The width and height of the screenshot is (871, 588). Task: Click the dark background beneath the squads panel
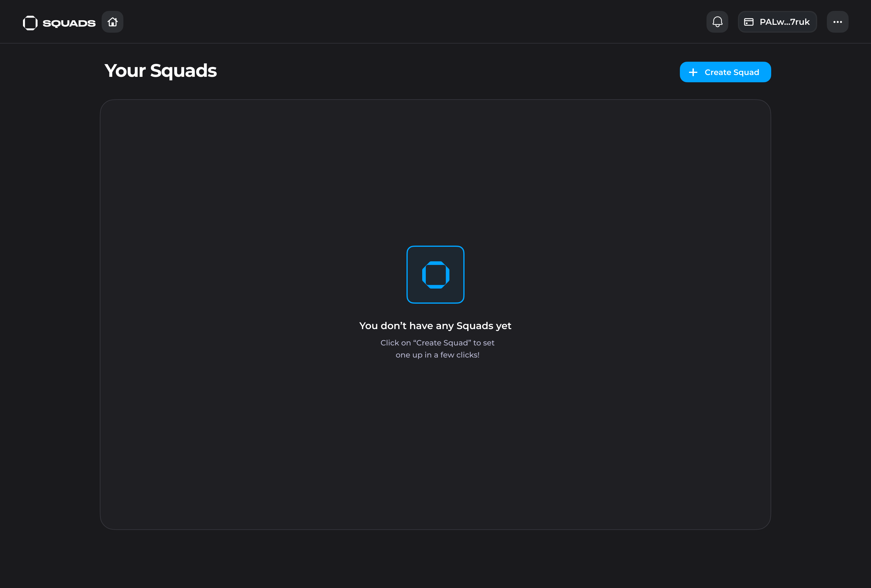point(435,558)
